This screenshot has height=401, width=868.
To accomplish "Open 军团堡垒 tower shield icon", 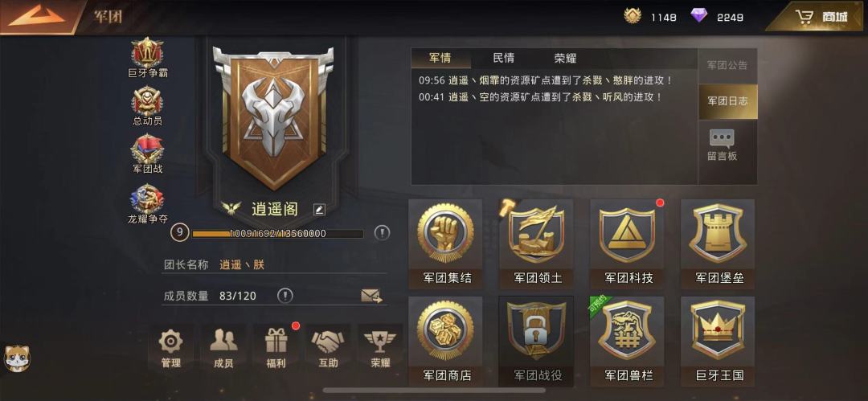I will [x=718, y=243].
